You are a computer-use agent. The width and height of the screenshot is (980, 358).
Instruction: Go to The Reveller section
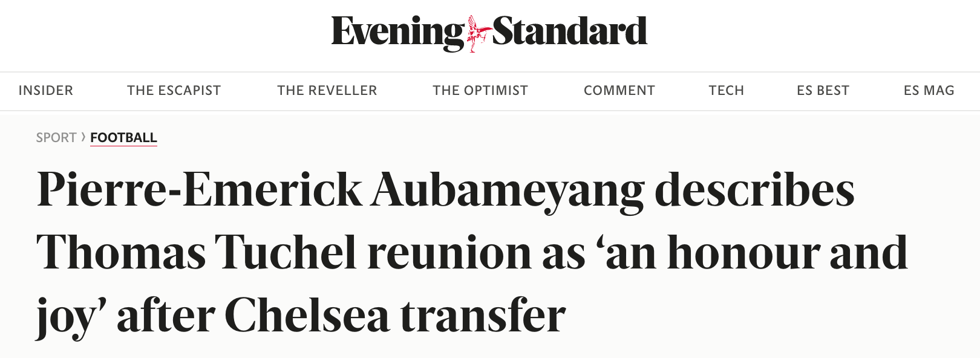pos(327,91)
